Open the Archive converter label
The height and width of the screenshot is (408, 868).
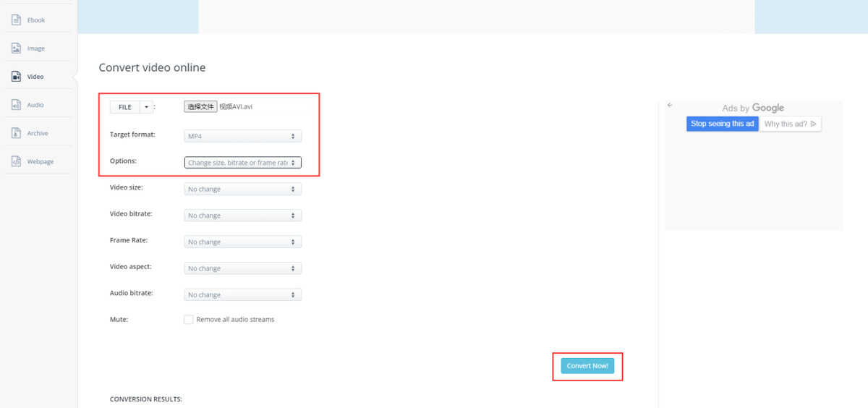tap(38, 133)
